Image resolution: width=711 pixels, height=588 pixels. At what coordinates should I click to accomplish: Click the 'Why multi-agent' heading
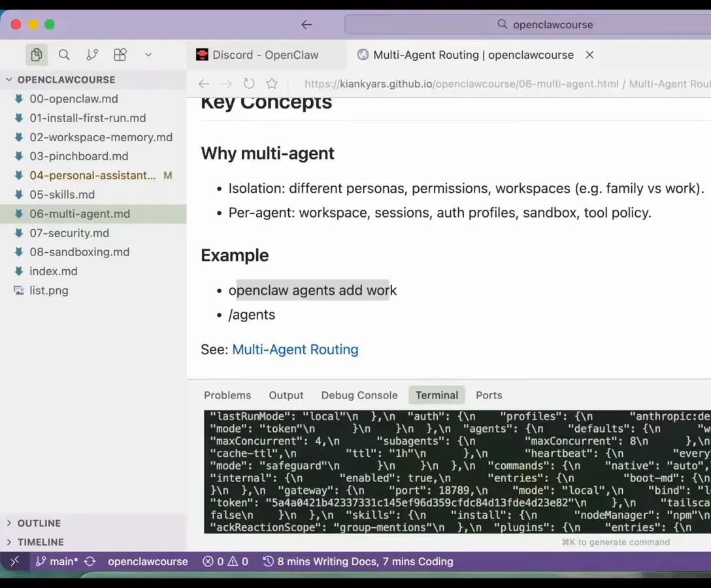(267, 154)
